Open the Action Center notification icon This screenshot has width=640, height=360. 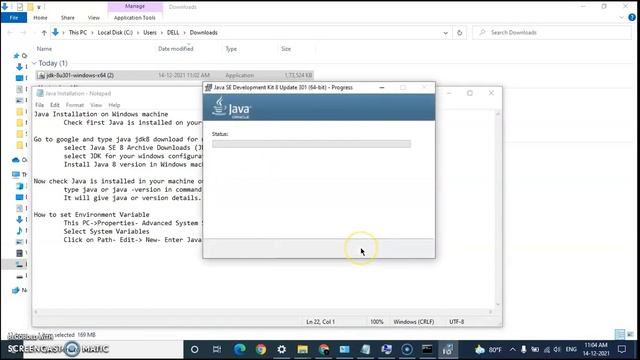coord(622,349)
